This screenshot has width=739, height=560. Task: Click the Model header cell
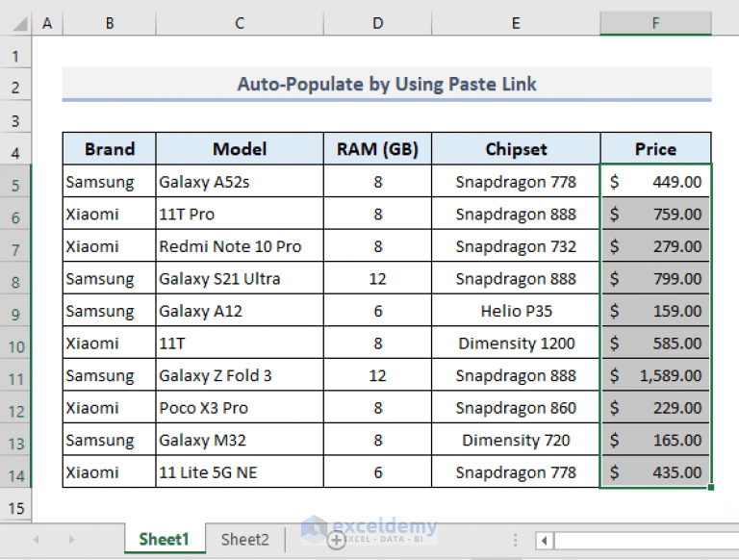point(240,149)
